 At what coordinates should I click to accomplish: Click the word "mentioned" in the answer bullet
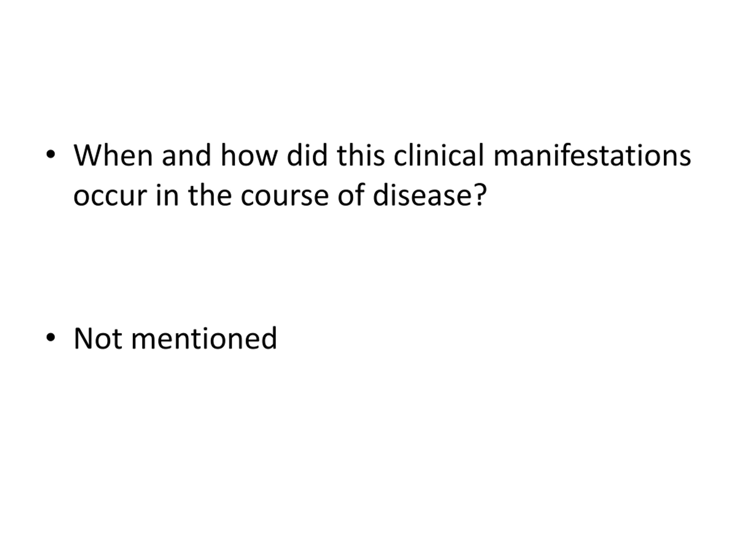pyautogui.click(x=204, y=338)
